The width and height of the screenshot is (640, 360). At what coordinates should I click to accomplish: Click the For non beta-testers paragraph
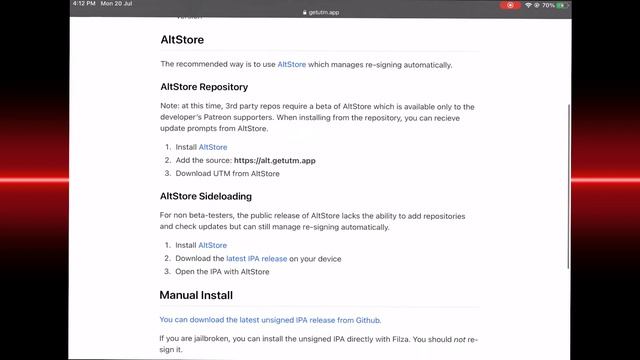[x=313, y=222]
